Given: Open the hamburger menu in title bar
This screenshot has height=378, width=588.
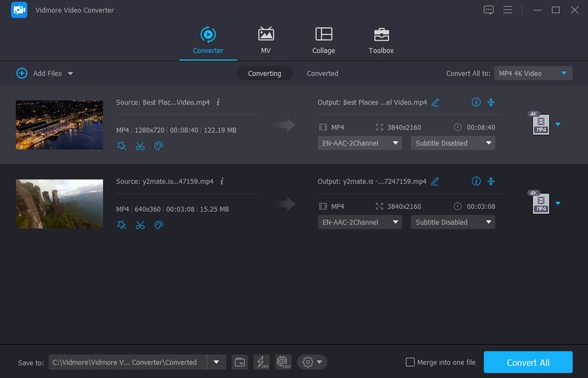Looking at the screenshot, I should [x=508, y=10].
